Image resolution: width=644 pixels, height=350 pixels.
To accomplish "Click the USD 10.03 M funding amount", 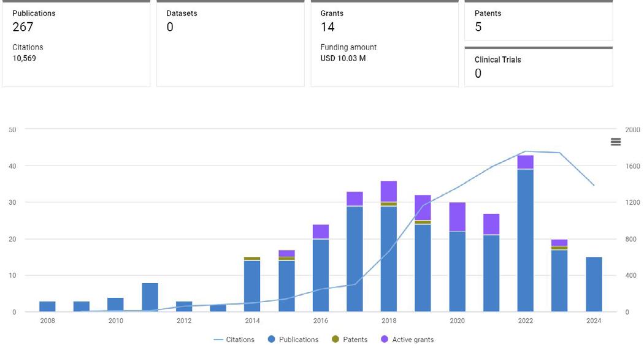I will click(x=343, y=59).
